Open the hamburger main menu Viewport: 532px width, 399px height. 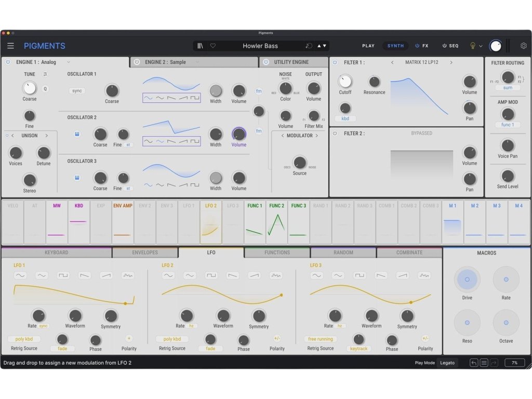pyautogui.click(x=10, y=46)
